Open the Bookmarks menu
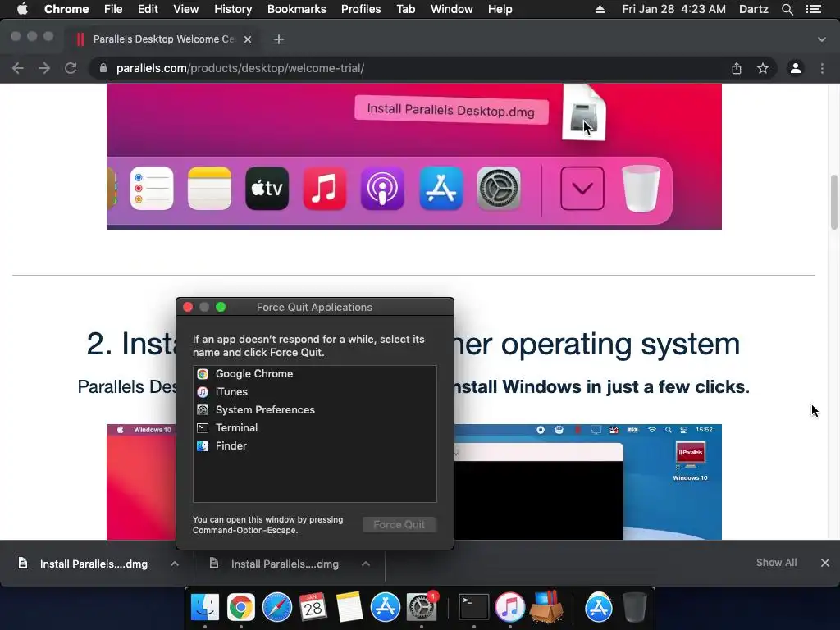Viewport: 840px width, 630px height. pyautogui.click(x=296, y=9)
